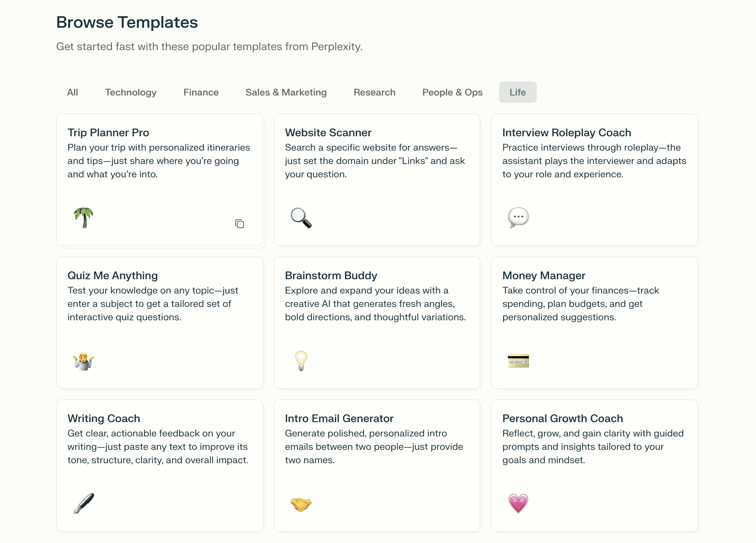Click the pink heart icon on Personal Growth Coach
This screenshot has height=543, width=756.
coord(518,503)
